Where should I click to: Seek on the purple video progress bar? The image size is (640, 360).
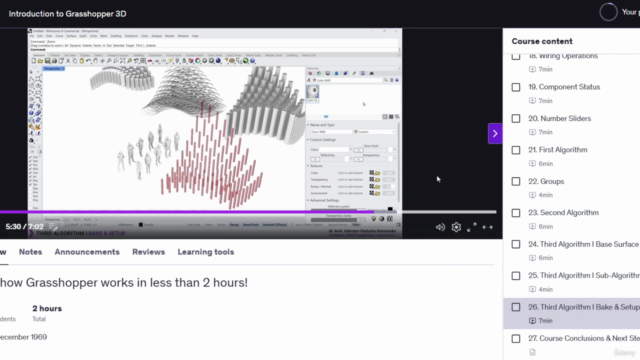pos(248,212)
